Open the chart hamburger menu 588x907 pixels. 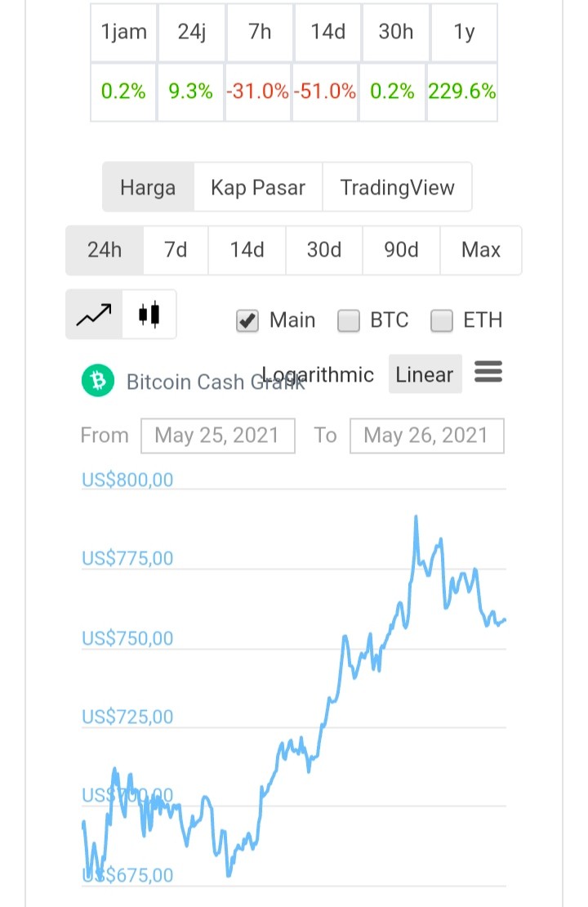(488, 372)
